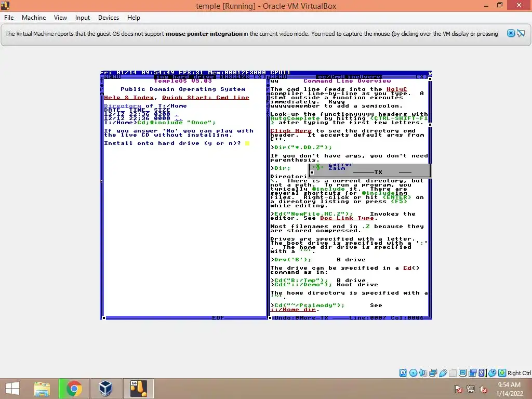The height and width of the screenshot is (399, 532).
Task: Open the Action Center flag tray icon
Action: pos(458,389)
